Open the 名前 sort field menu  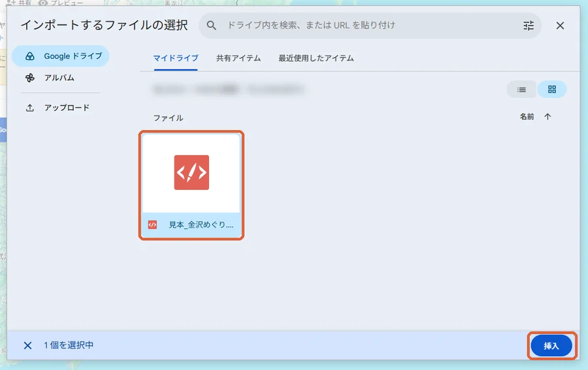[527, 117]
